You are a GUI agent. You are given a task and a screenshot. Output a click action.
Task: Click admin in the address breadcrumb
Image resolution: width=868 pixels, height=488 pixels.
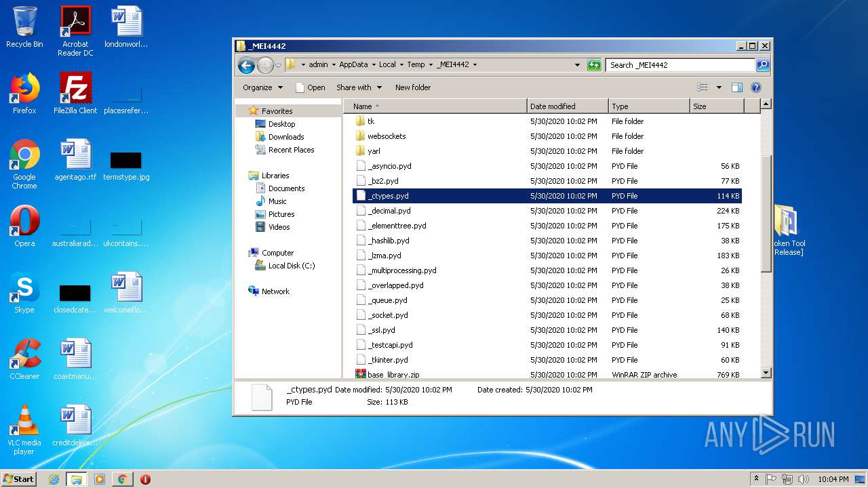click(318, 65)
